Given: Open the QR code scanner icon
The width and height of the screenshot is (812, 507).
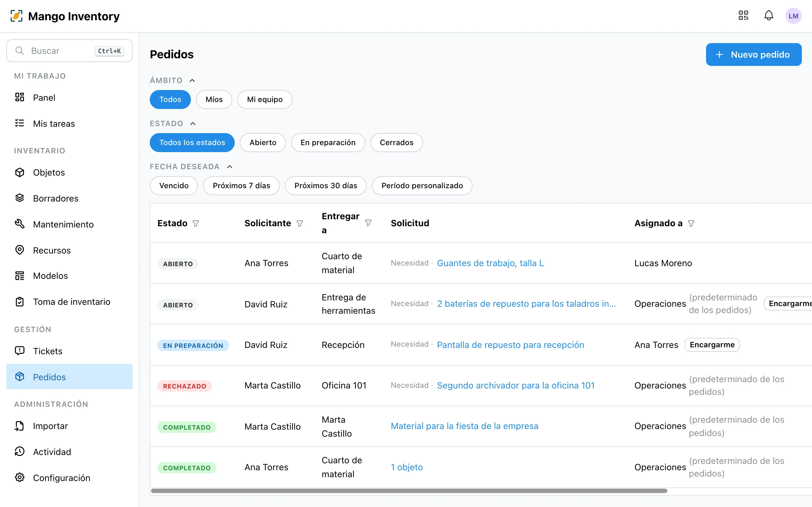Looking at the screenshot, I should [743, 16].
